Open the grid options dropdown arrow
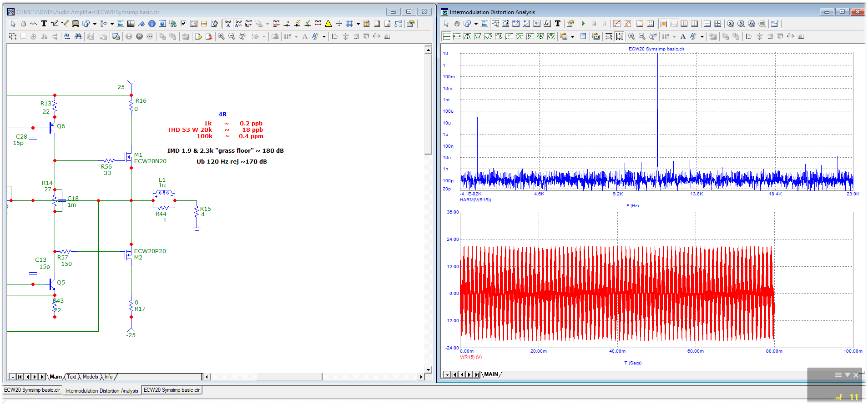The image size is (868, 404). (358, 24)
